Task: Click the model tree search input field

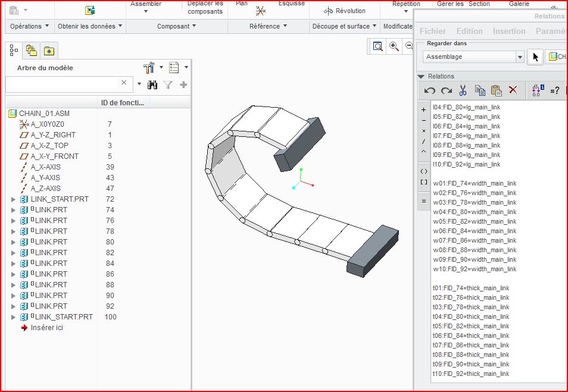Action: [x=69, y=84]
